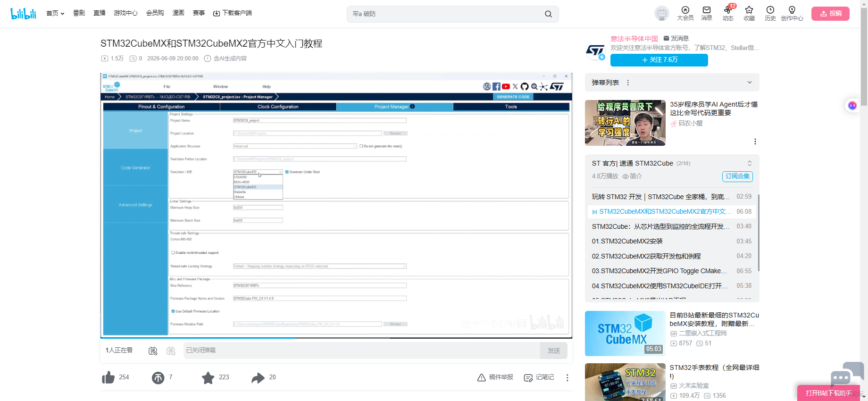The image size is (868, 401).
Task: Click the 已关闭弹幕 danmaku input field
Action: (x=361, y=351)
